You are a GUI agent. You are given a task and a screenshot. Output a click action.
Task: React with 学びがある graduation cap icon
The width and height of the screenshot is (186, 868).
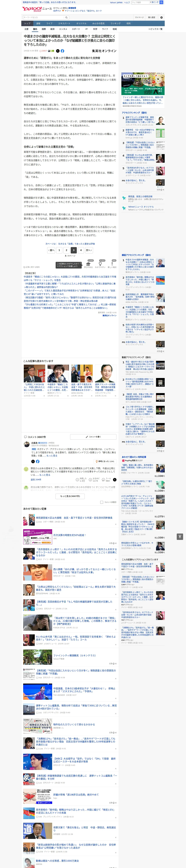tap(89, 264)
